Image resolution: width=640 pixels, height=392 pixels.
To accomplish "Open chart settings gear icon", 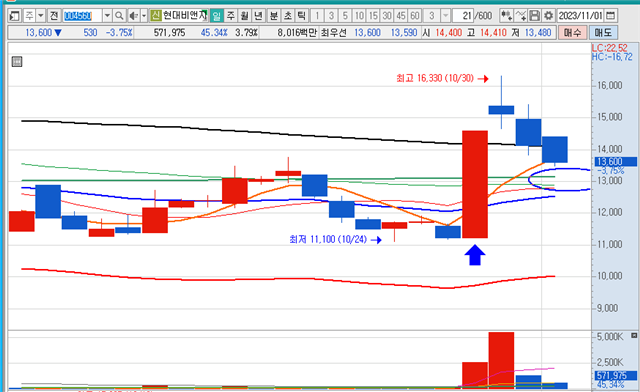I will [x=548, y=16].
